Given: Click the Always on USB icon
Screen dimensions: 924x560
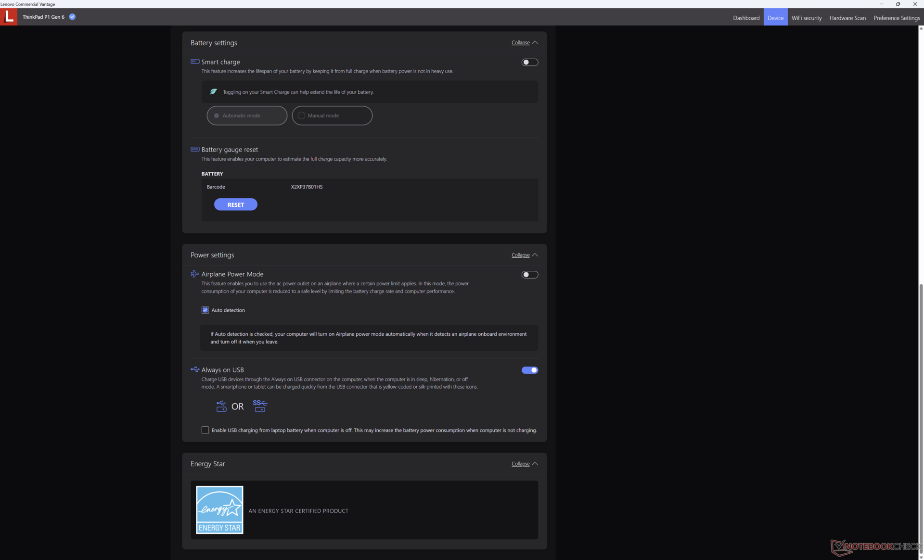Looking at the screenshot, I should point(195,369).
